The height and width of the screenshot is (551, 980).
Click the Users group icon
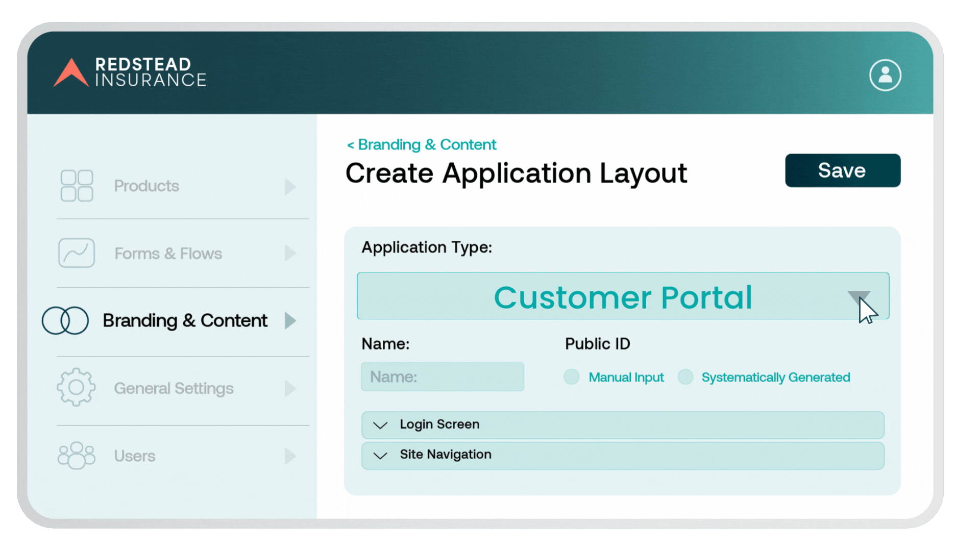(77, 456)
